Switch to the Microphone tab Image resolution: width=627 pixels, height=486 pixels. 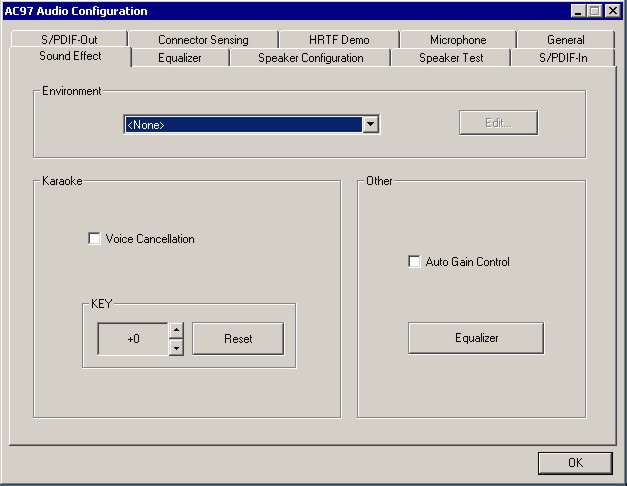[x=458, y=40]
